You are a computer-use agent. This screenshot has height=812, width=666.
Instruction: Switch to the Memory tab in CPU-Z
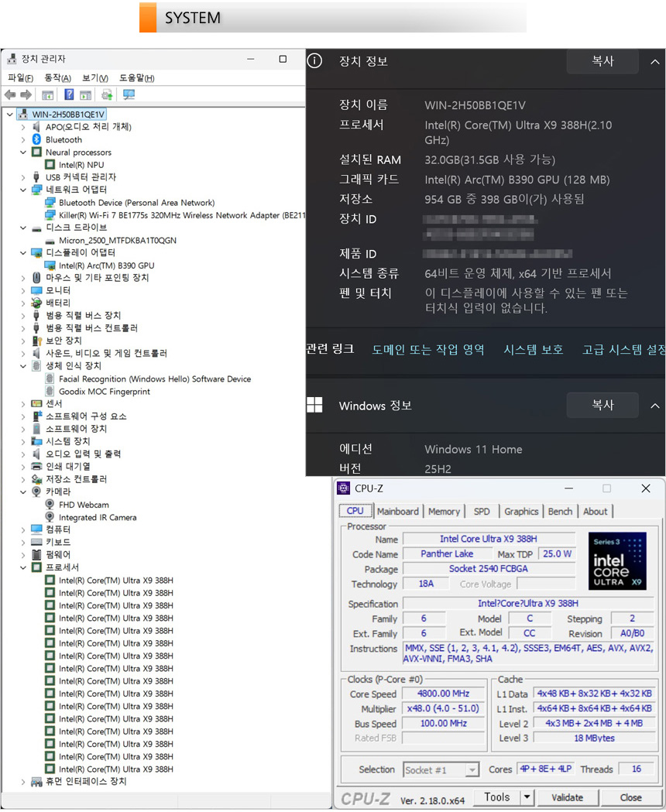(x=444, y=511)
